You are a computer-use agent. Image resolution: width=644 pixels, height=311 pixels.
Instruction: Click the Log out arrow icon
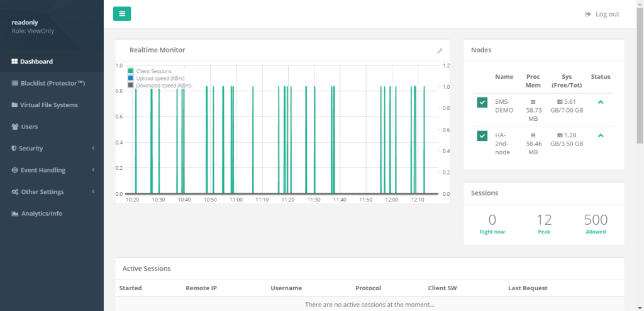[x=587, y=14]
